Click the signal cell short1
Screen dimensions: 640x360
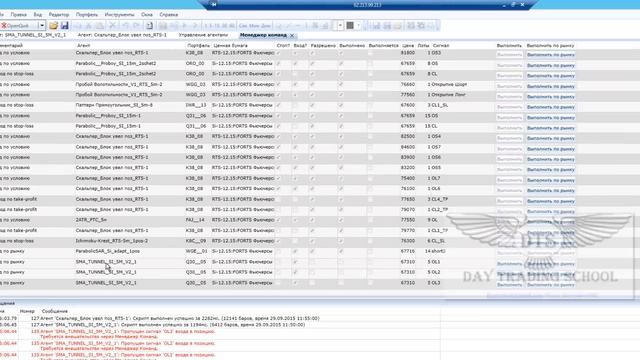[x=439, y=251]
